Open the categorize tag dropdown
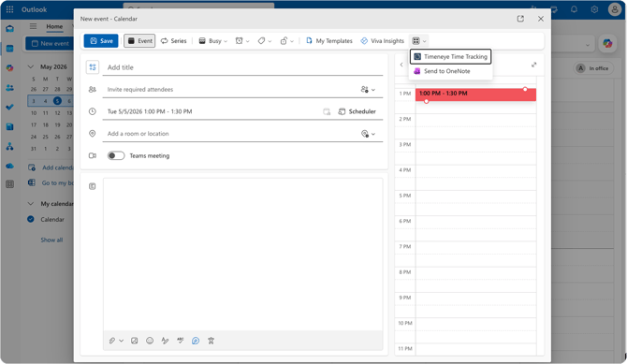 pyautogui.click(x=264, y=41)
